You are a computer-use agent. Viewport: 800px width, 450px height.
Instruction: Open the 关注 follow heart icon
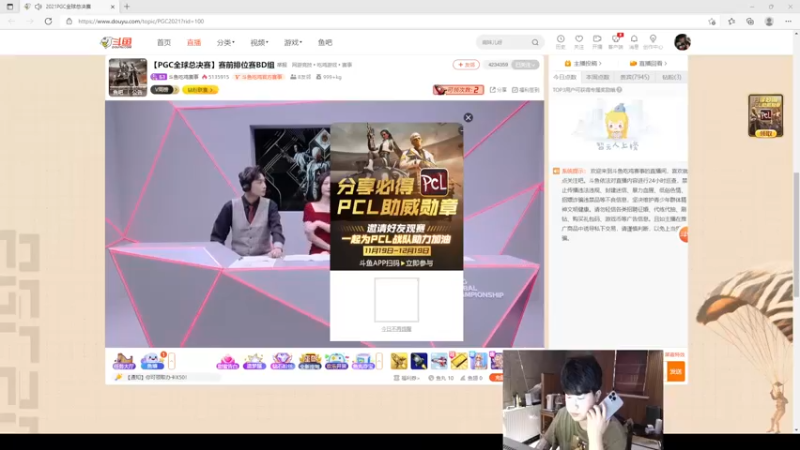[x=579, y=42]
